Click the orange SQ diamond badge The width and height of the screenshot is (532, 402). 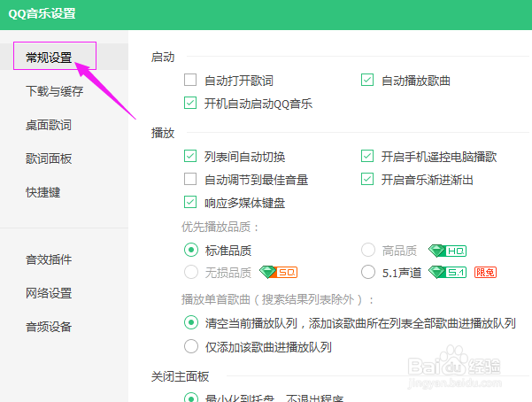[x=278, y=273]
